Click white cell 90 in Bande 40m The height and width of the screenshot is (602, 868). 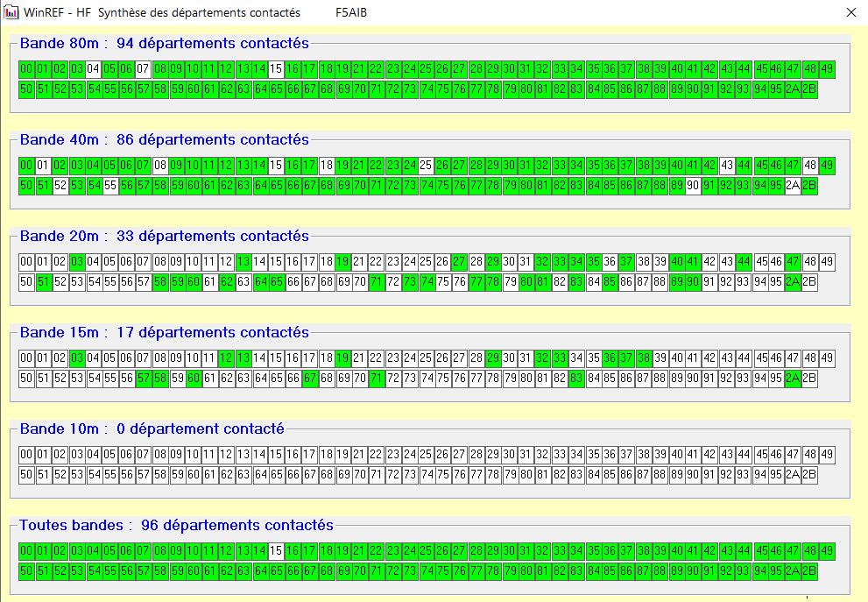[693, 185]
